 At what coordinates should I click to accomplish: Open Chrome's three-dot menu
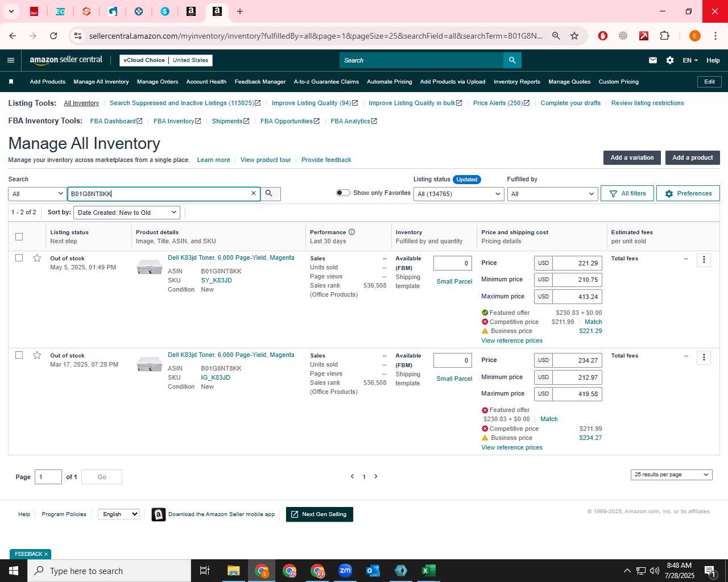click(x=715, y=36)
